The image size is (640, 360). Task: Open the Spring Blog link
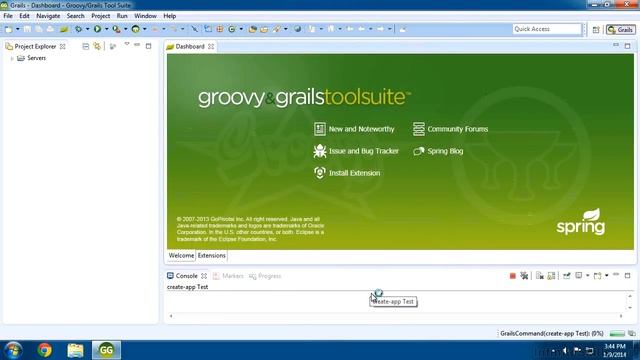click(438, 151)
